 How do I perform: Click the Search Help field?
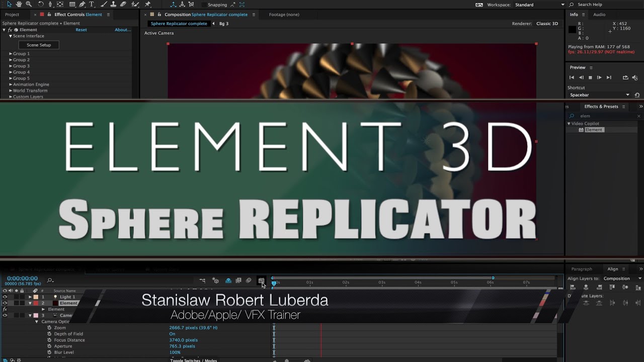605,5
